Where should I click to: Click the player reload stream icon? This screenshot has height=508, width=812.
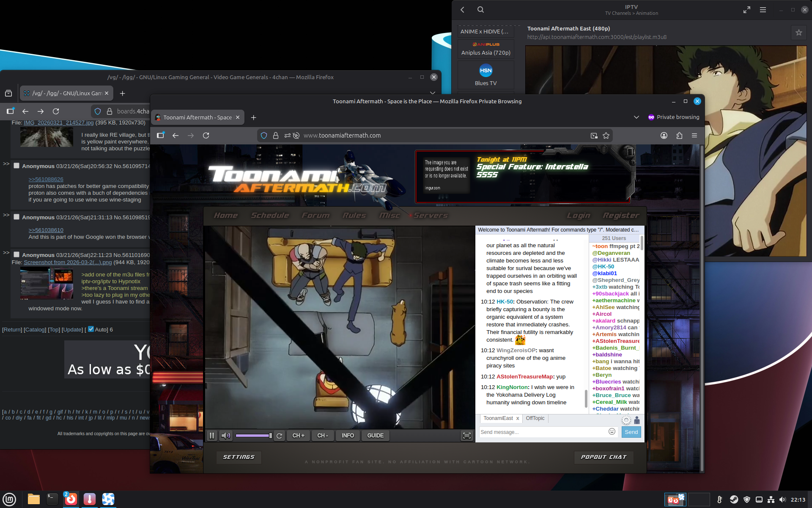279,436
